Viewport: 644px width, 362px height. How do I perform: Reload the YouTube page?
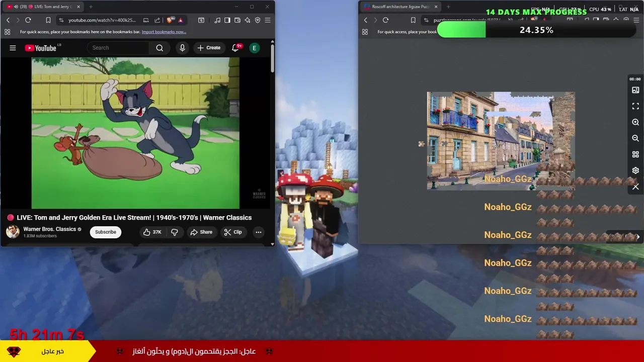[28, 20]
